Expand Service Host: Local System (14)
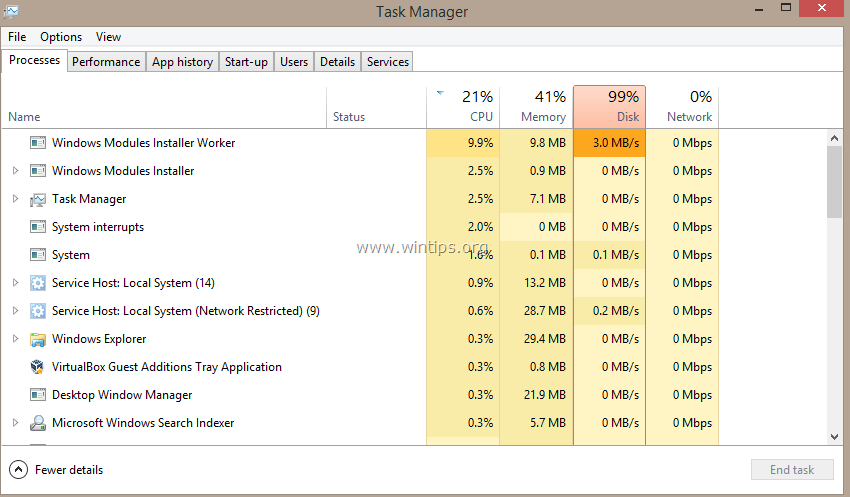This screenshot has width=850, height=497. 15,283
